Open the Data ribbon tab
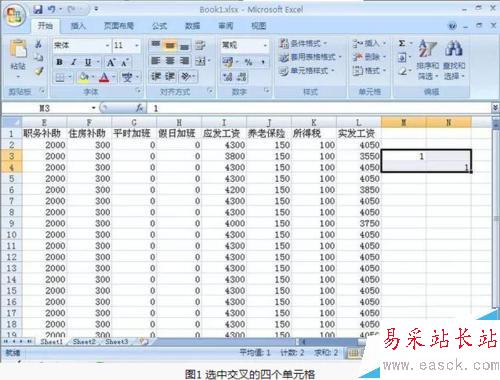The width and height of the screenshot is (500, 380). tap(192, 26)
